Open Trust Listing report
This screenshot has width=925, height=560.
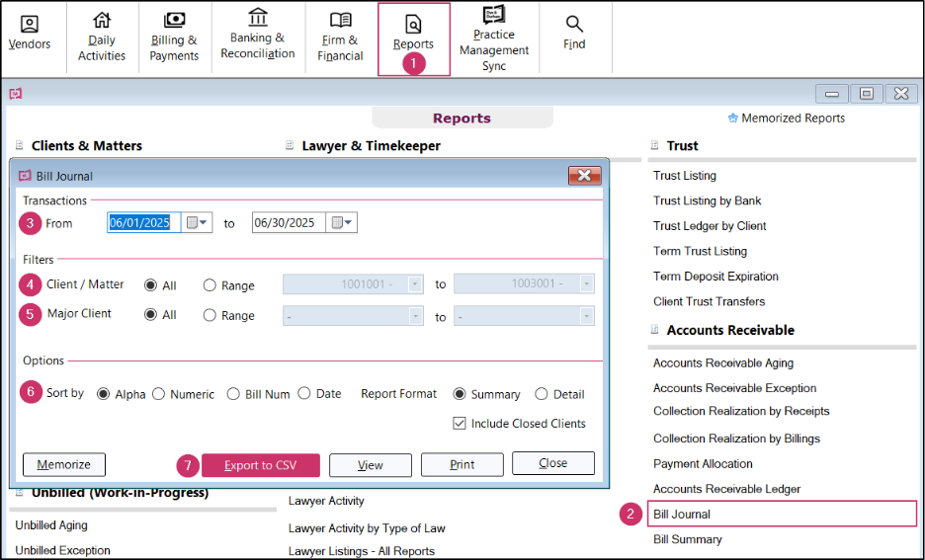coord(684,176)
